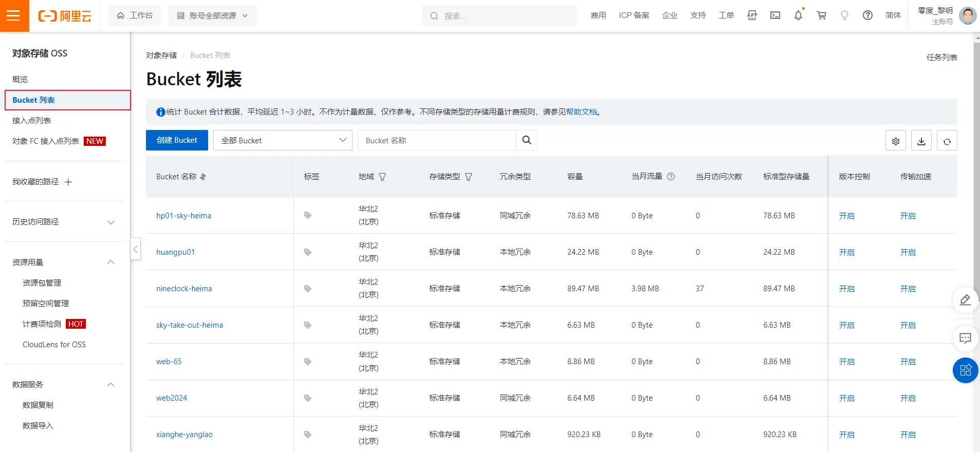Open the Tickets top menu
The image size is (980, 452).
tap(726, 15)
